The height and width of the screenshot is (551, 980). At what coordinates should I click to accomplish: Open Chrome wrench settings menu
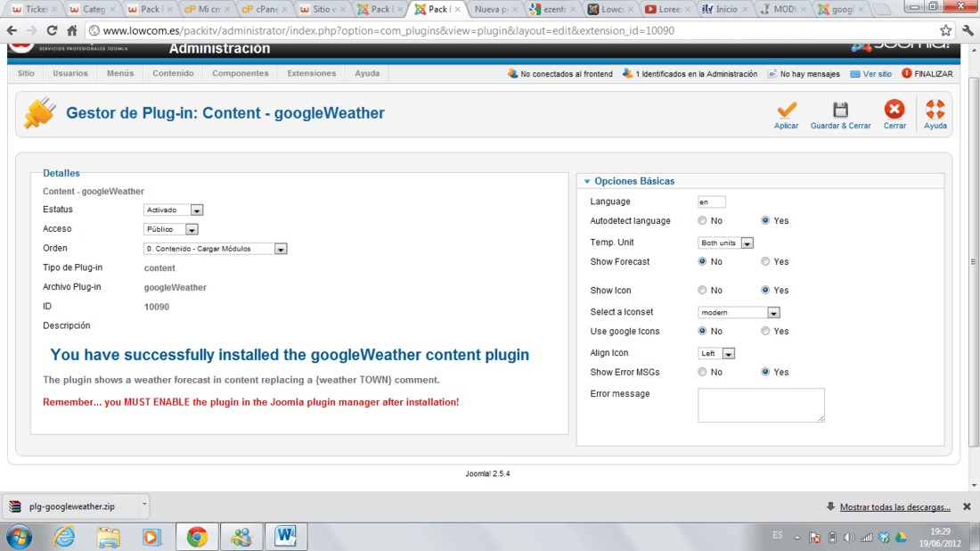coord(968,30)
